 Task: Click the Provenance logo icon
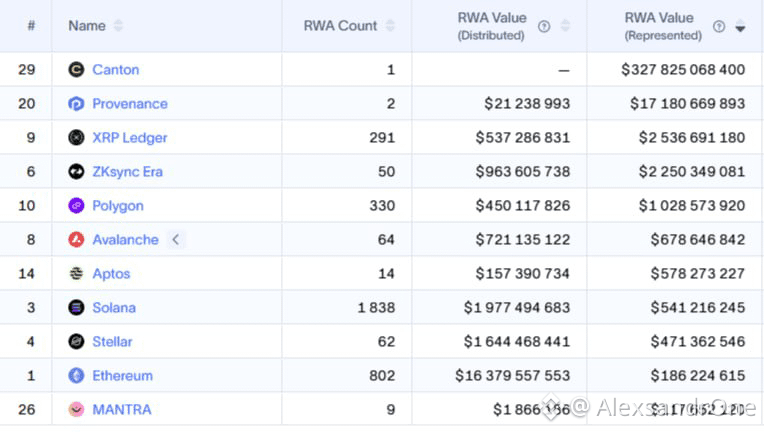coord(76,104)
